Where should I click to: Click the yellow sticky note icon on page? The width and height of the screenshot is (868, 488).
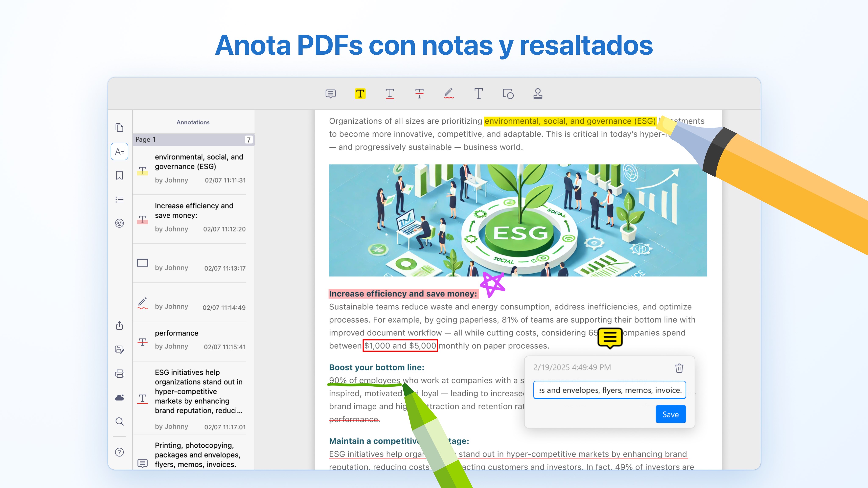coord(610,338)
